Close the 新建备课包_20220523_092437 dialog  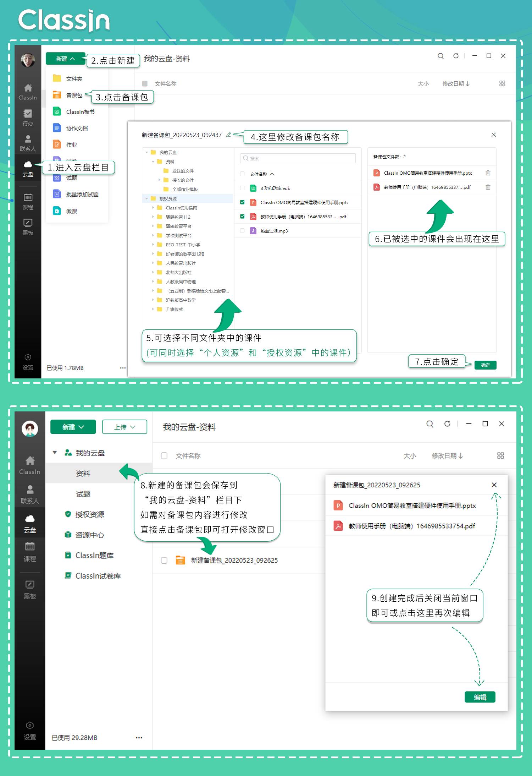pos(494,135)
